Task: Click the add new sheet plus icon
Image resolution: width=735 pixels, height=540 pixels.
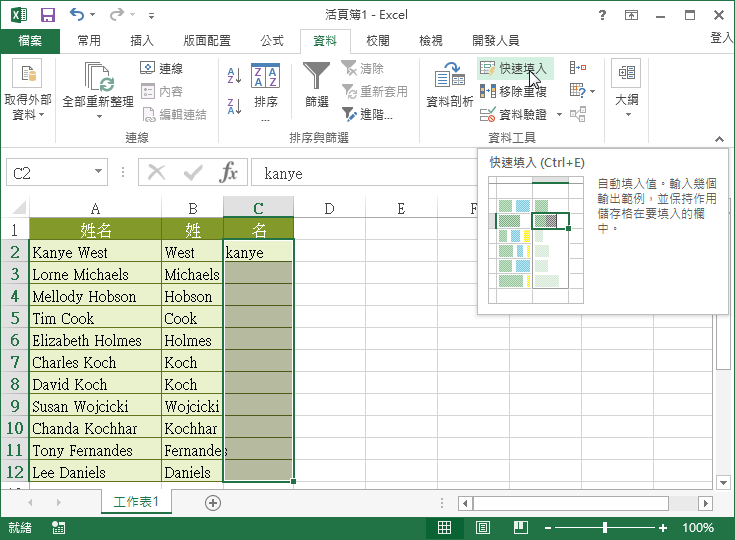Action: tap(213, 503)
